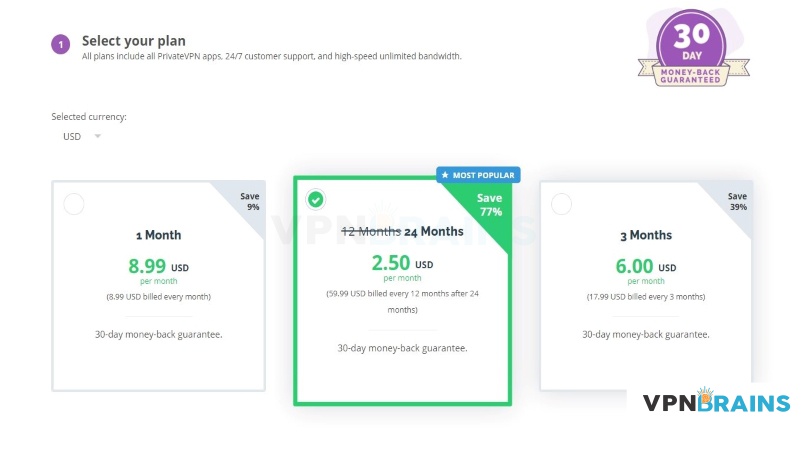This screenshot has width=807, height=449.
Task: Click the '59.99 USD billed every 12 months' note
Action: coord(402,302)
